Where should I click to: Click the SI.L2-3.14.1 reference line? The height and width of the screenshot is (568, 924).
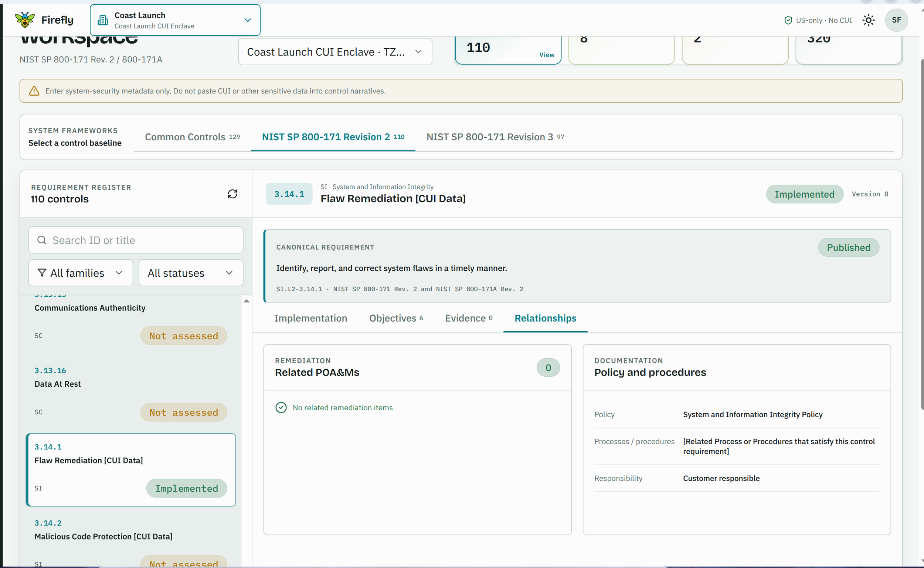(400, 289)
